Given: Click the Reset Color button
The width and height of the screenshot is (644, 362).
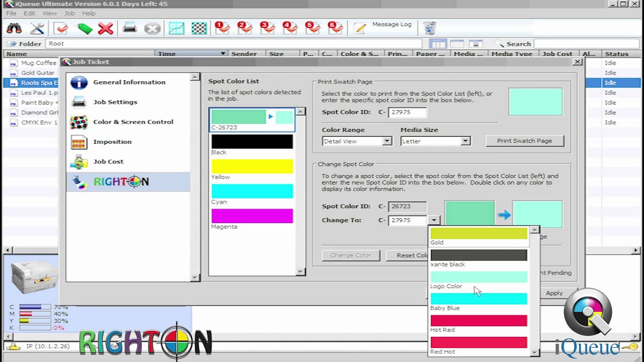Looking at the screenshot, I should [408, 255].
